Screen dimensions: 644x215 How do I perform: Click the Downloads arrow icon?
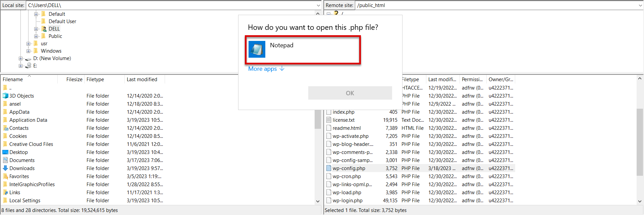(x=5, y=168)
